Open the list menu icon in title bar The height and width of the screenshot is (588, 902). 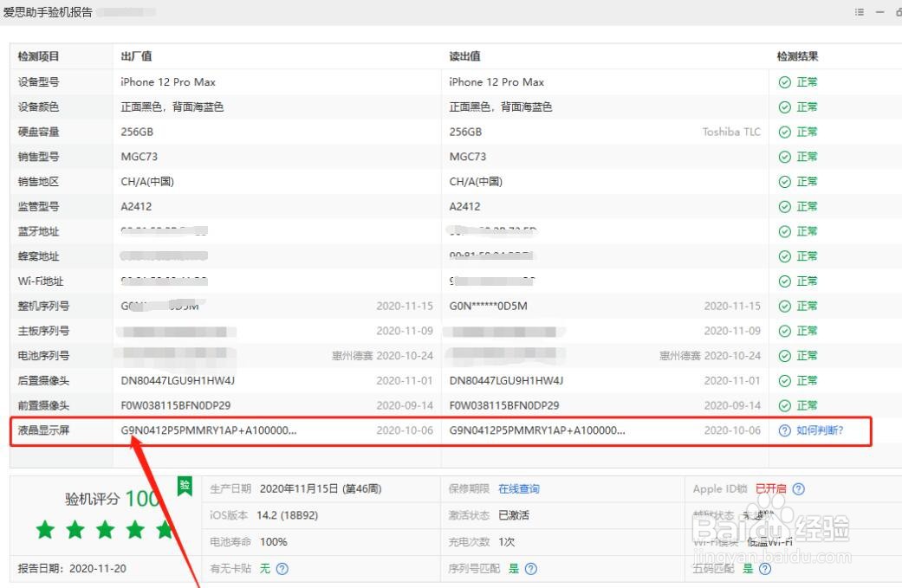point(860,12)
